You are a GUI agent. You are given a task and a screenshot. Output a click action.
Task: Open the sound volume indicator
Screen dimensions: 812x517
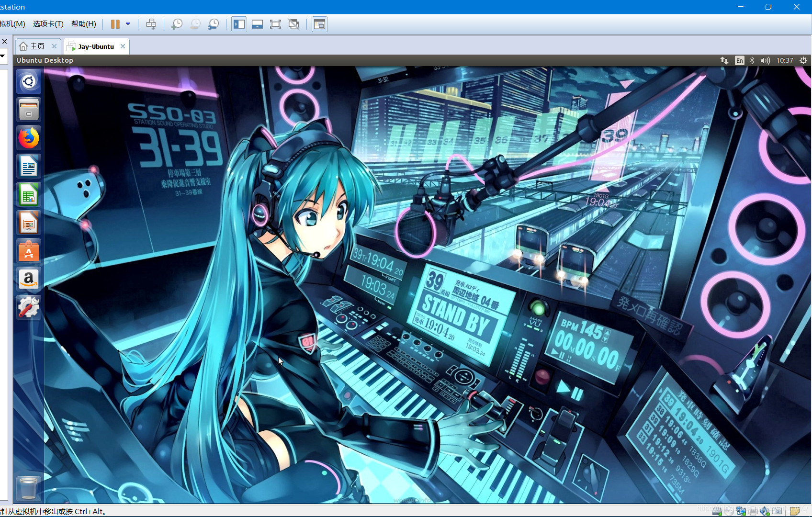point(765,60)
